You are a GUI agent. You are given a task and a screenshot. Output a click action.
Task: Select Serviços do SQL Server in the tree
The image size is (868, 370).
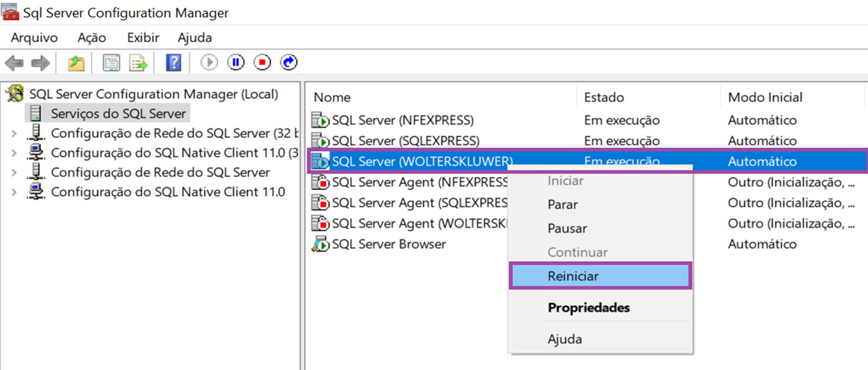pyautogui.click(x=119, y=113)
